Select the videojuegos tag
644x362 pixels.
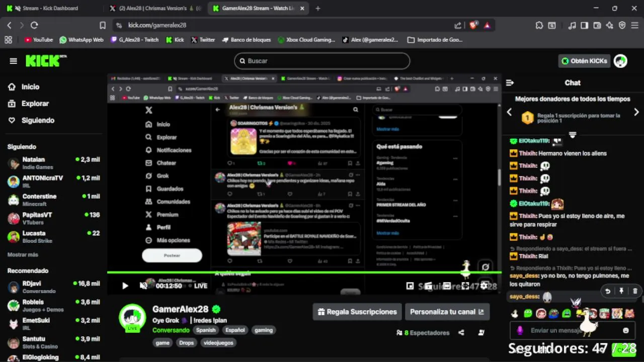(x=218, y=343)
